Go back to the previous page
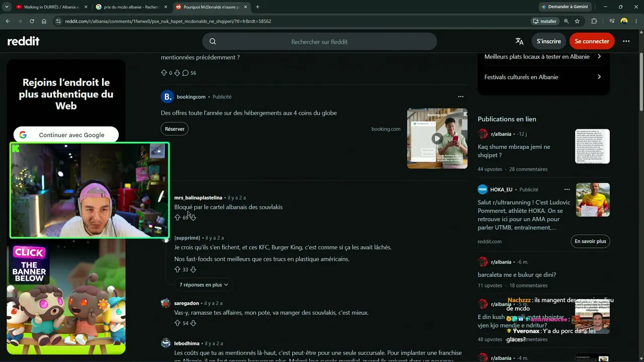This screenshot has width=644, height=362. [8, 21]
